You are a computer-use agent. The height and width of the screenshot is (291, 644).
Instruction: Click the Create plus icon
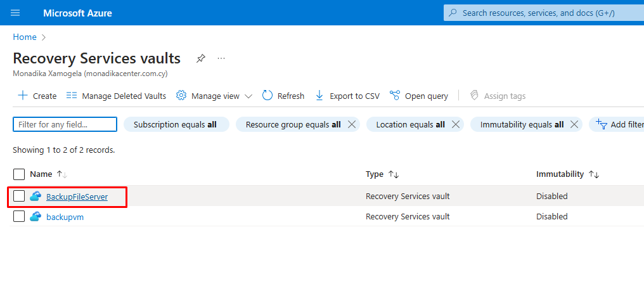coord(23,96)
